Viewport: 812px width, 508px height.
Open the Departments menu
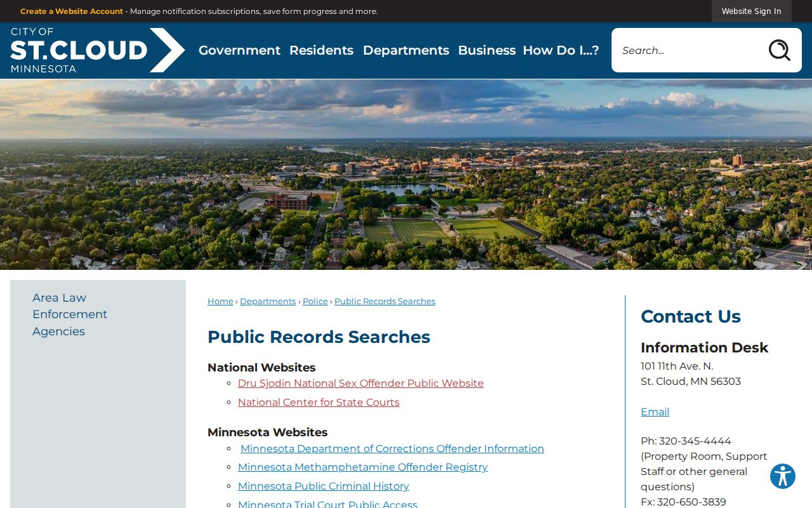[x=406, y=50]
